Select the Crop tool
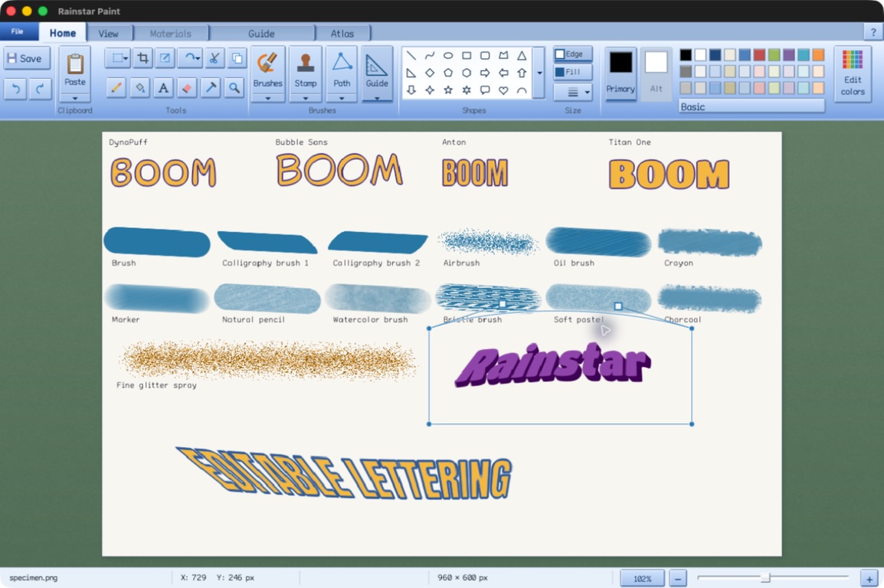Viewport: 884px width, 588px height. pyautogui.click(x=143, y=58)
